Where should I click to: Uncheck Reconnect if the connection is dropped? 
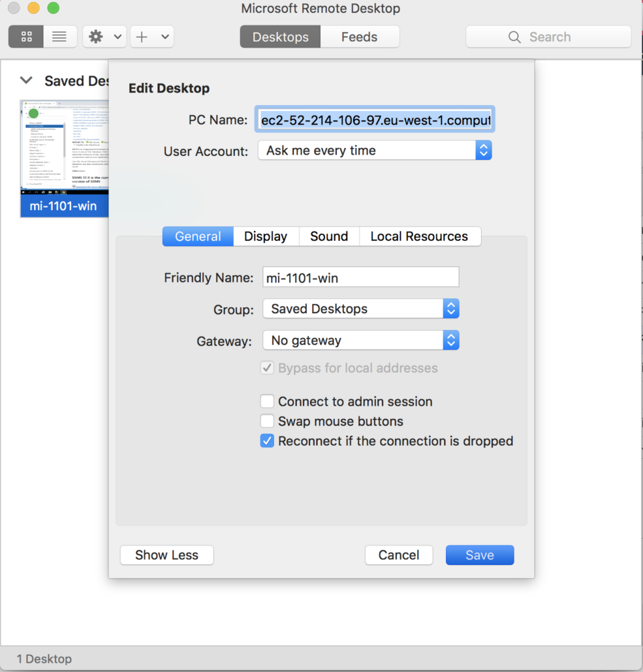click(267, 441)
